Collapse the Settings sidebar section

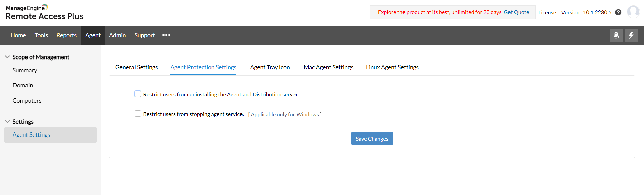pyautogui.click(x=7, y=122)
